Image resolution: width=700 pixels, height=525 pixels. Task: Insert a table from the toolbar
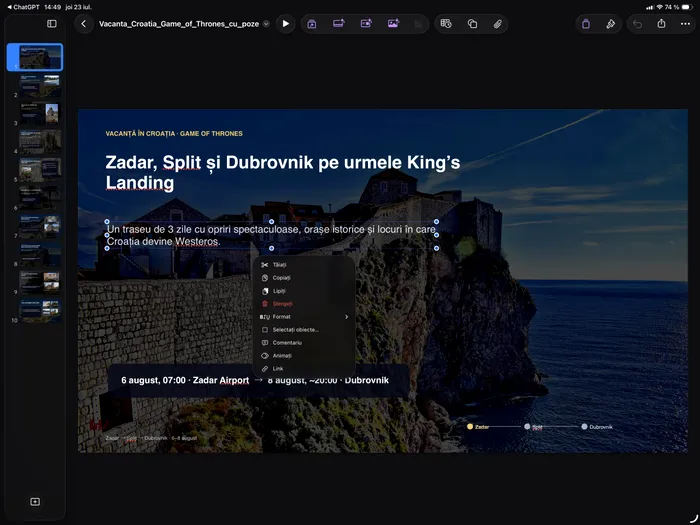(446, 24)
